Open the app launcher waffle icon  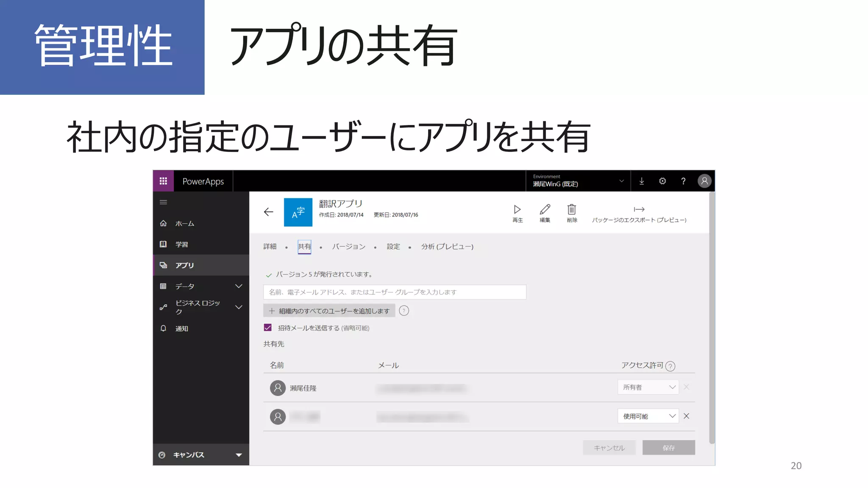pos(163,181)
